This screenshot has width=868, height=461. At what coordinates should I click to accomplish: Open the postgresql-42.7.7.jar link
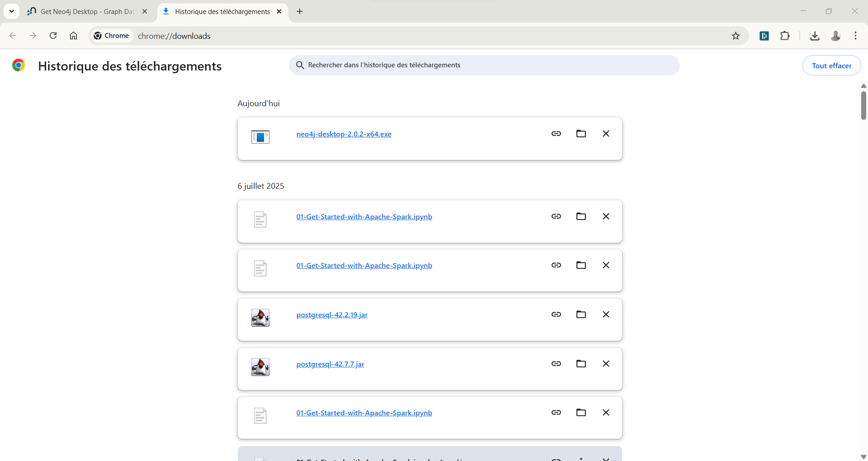(x=330, y=364)
